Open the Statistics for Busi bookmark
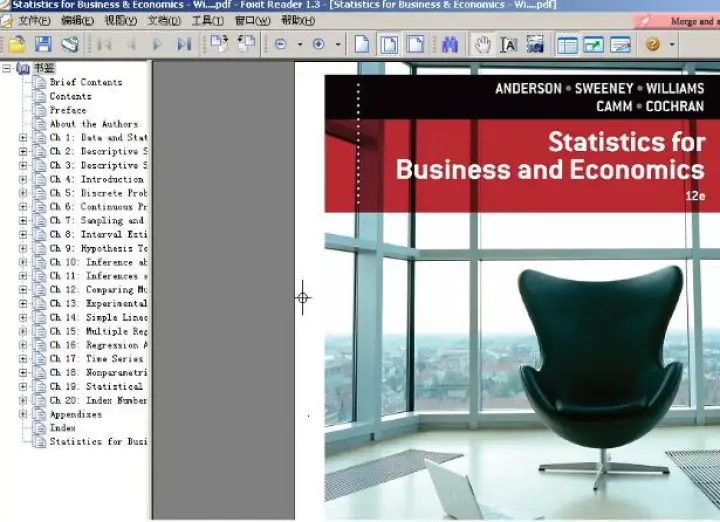 98,442
